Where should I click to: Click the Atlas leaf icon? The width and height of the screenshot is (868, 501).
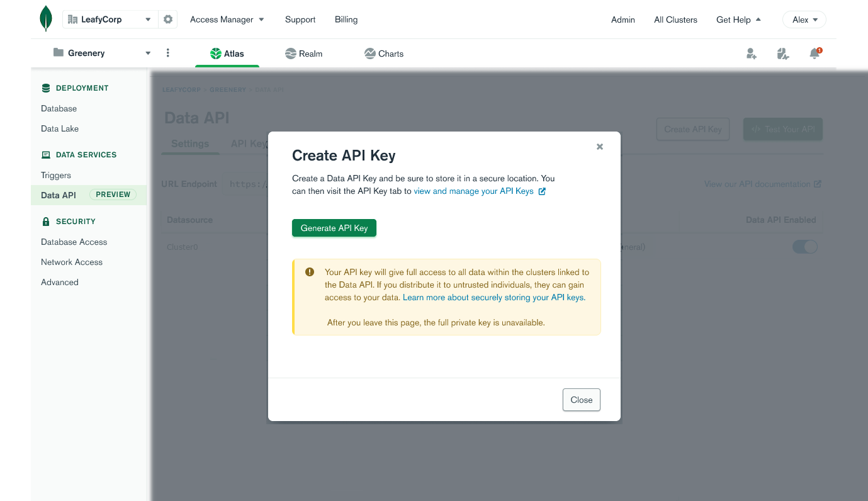216,53
